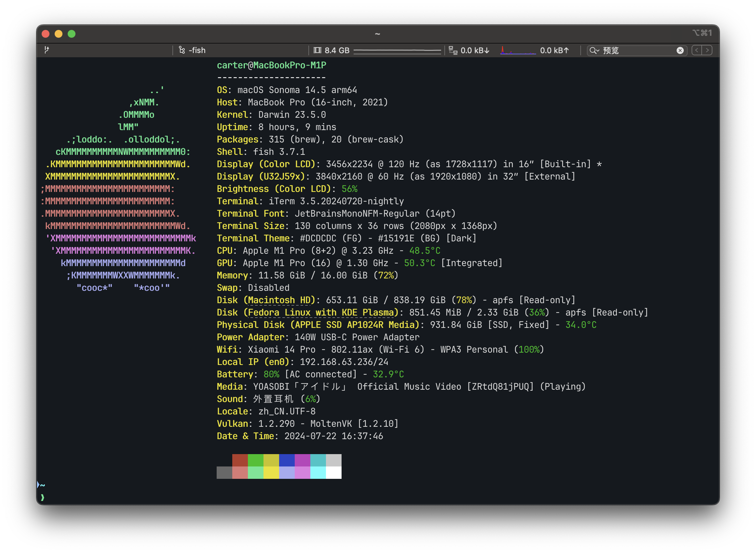Click the job tree icon beside -fish
The image size is (756, 553).
click(182, 50)
